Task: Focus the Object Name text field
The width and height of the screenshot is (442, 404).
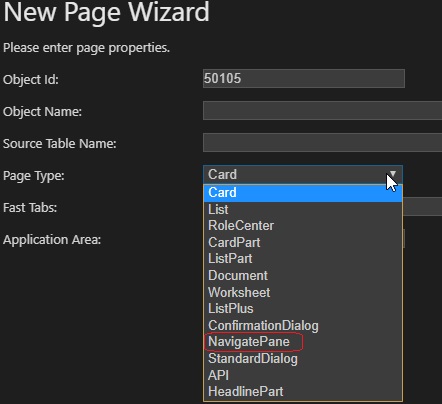Action: [x=322, y=111]
